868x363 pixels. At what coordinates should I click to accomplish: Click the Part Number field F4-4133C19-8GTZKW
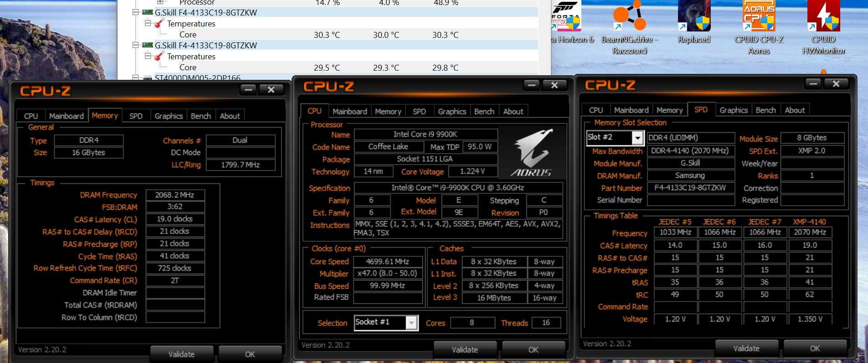(690, 188)
